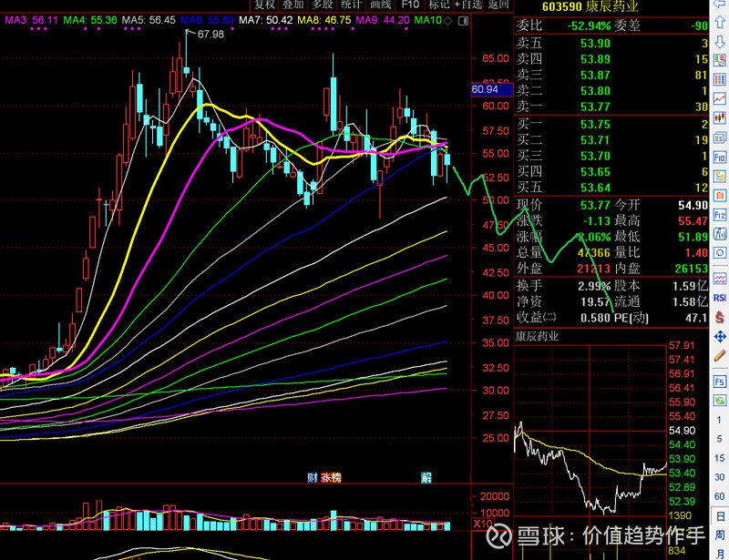Click the 内盘 value 26153
The image size is (729, 560).
[691, 269]
